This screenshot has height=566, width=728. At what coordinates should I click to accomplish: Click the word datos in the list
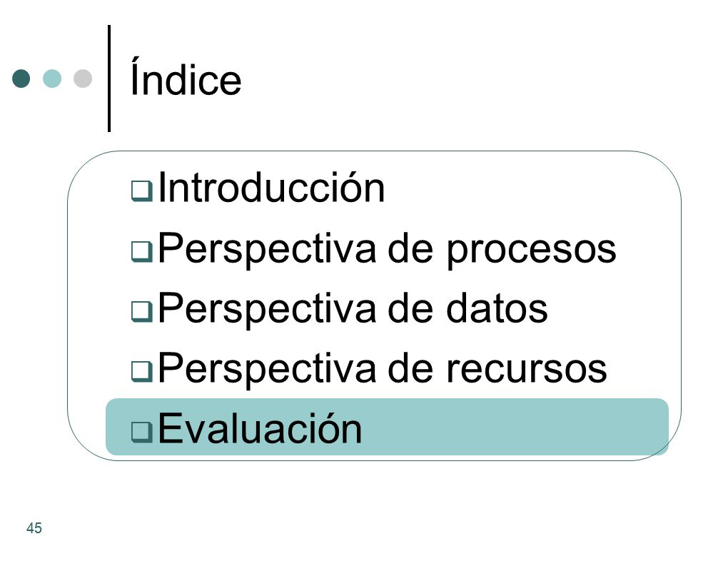[497, 308]
